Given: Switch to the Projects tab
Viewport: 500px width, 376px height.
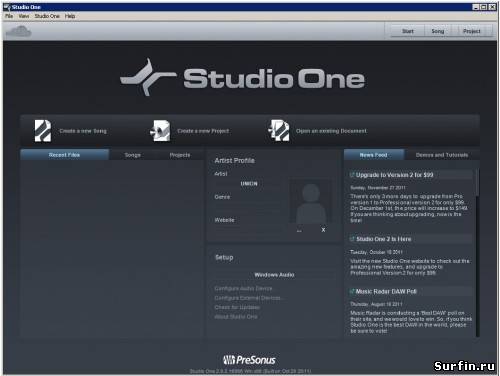Looking at the screenshot, I should coord(180,155).
